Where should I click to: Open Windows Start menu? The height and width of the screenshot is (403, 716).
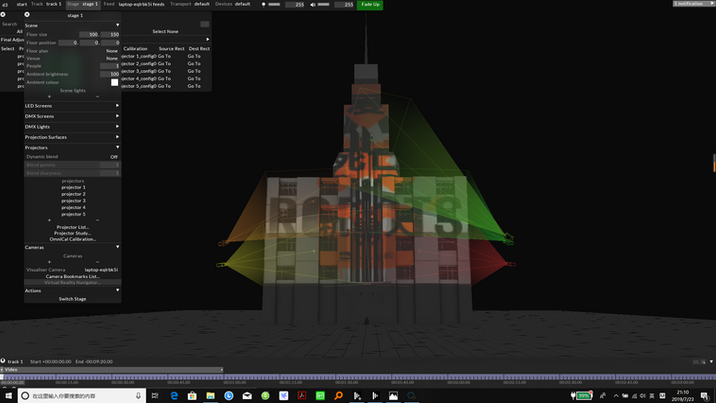click(x=8, y=396)
